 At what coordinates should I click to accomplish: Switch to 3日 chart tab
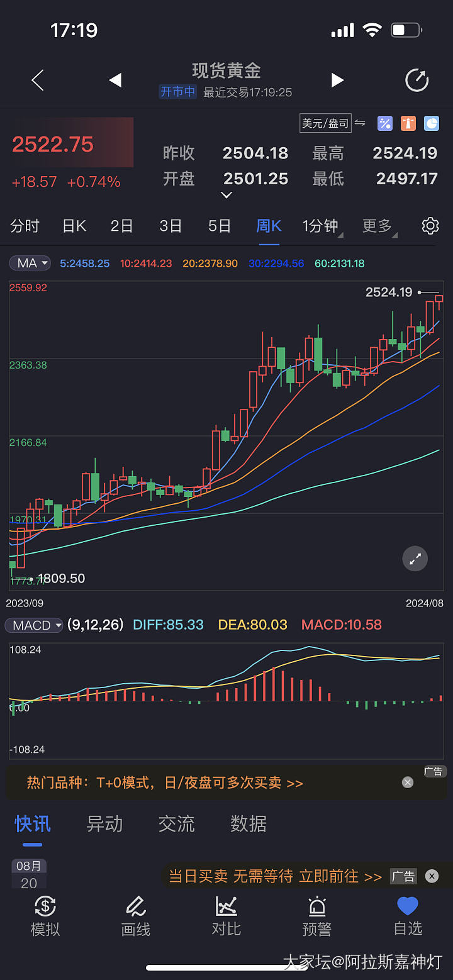point(171,226)
